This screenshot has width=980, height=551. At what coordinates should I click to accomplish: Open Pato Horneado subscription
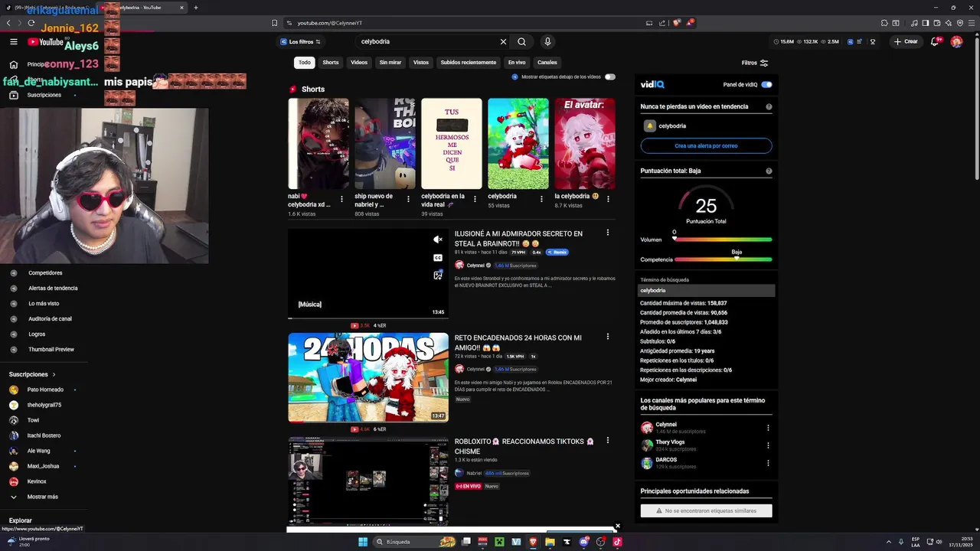(45, 390)
